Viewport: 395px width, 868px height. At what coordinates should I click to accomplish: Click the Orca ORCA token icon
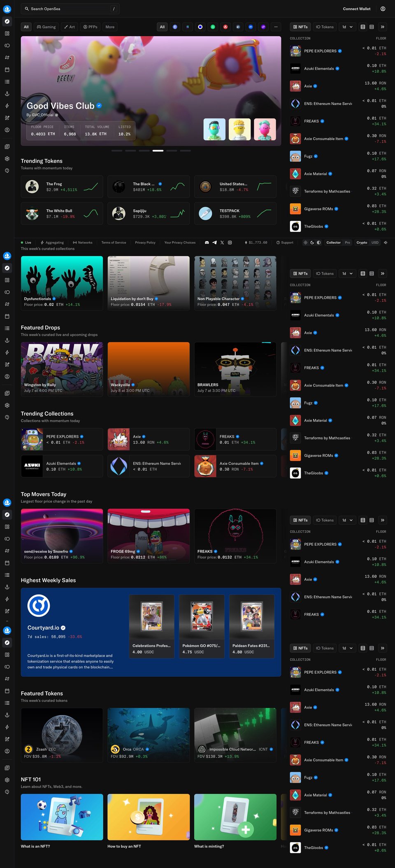click(115, 749)
